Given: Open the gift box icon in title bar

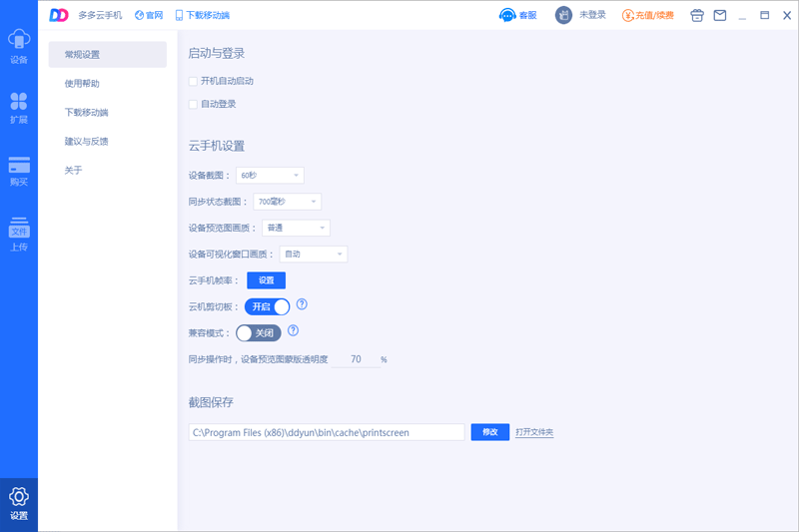Looking at the screenshot, I should tap(696, 16).
